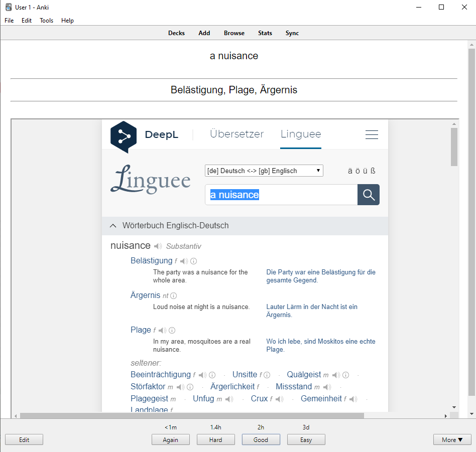Open the Edit menu in menu bar
Image resolution: width=476 pixels, height=452 pixels.
[x=27, y=21]
